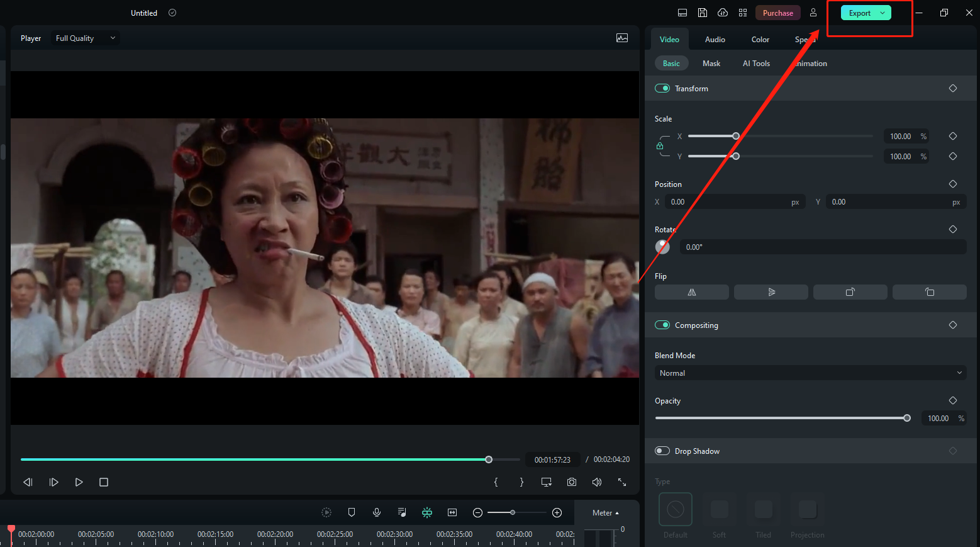Turn off the Compositing toggle

coord(662,325)
